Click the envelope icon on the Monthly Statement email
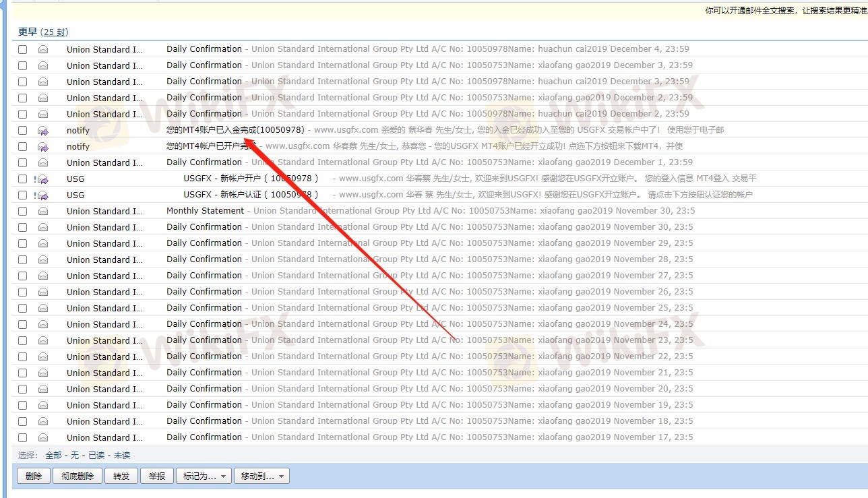Screen dimensions: 868x498 pyautogui.click(x=43, y=211)
